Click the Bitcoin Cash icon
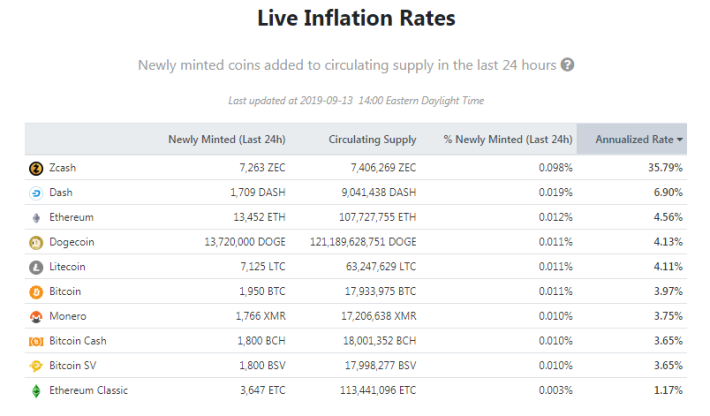The image size is (710, 416). click(36, 341)
